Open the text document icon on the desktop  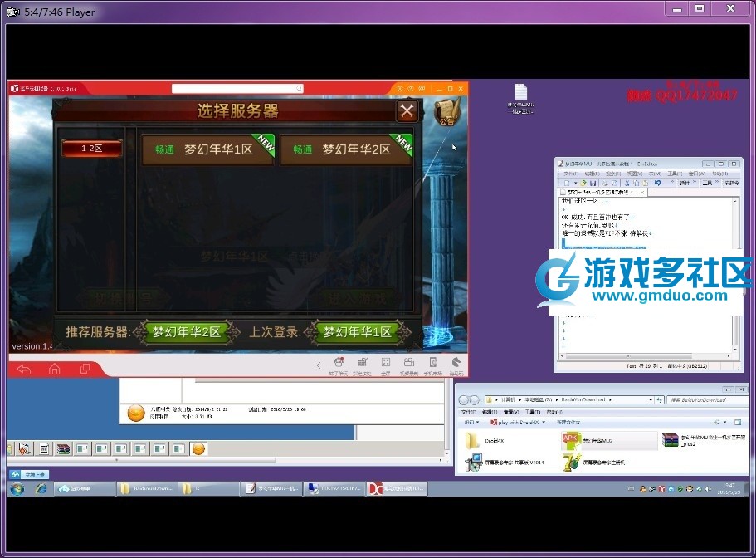point(520,98)
